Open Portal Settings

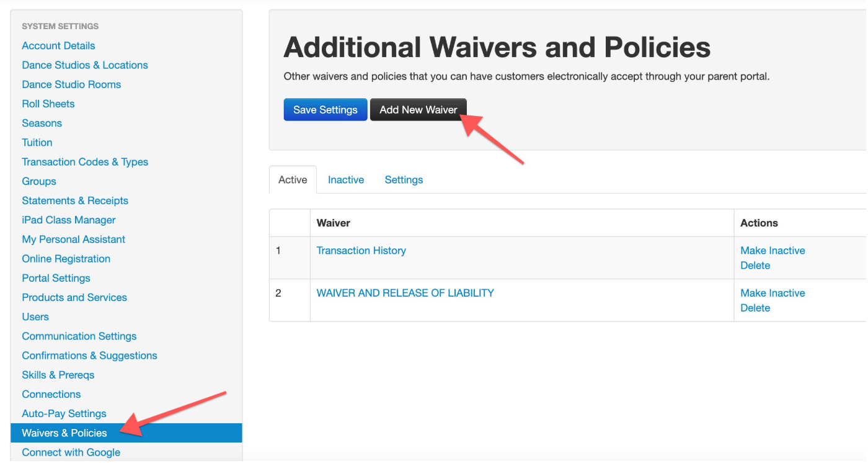(x=56, y=278)
